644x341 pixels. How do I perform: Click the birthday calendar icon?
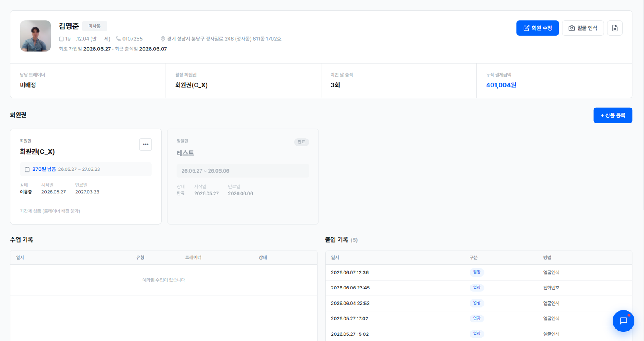point(61,39)
